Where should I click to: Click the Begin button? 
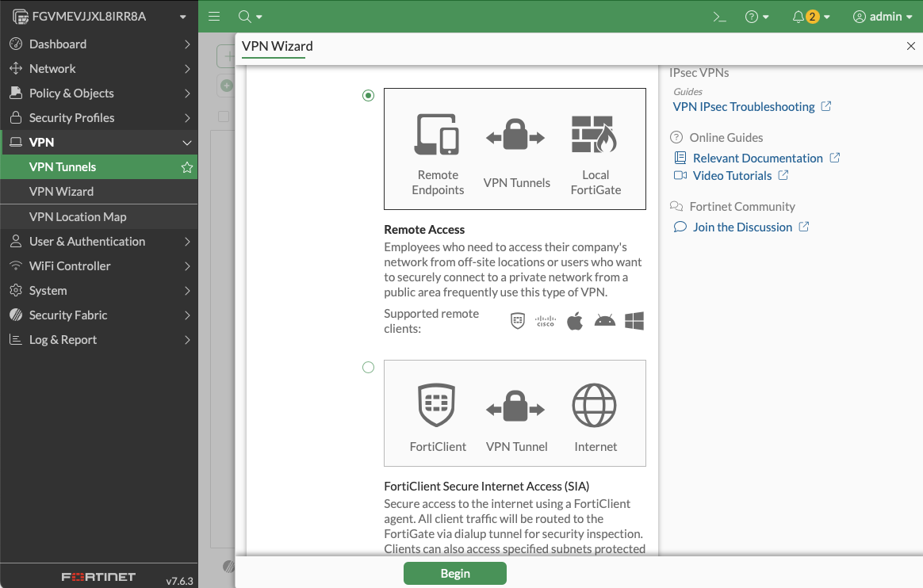pyautogui.click(x=455, y=573)
